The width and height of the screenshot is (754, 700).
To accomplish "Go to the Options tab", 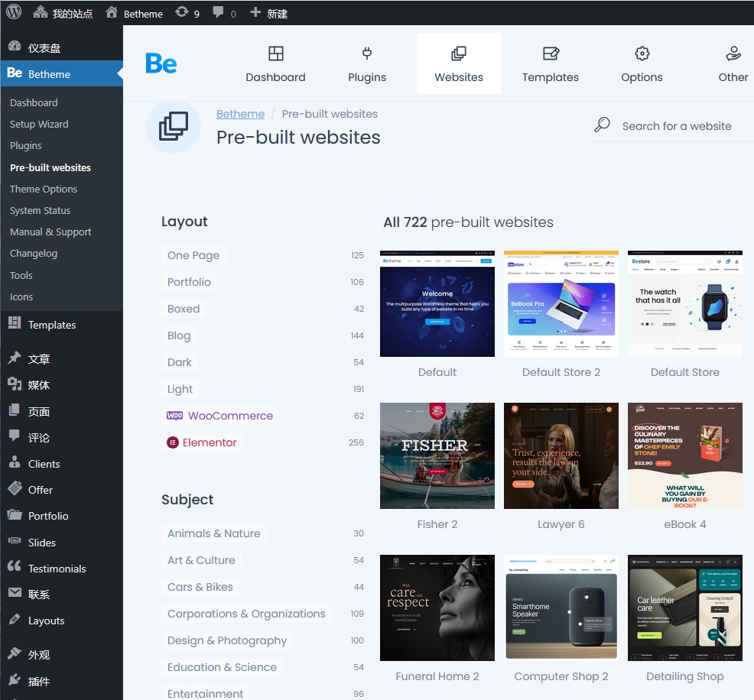I will [x=642, y=63].
